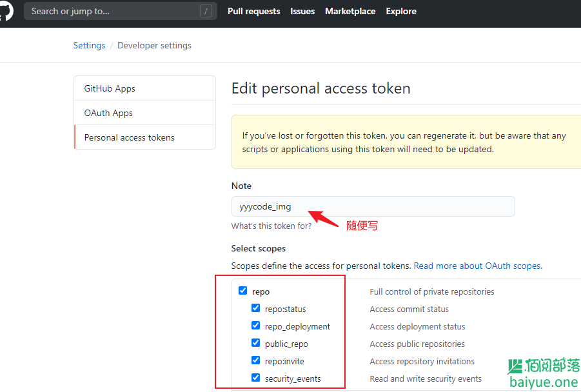Go to Settings breadcrumb link
Viewport: 581px width, 392px height.
pyautogui.click(x=89, y=45)
